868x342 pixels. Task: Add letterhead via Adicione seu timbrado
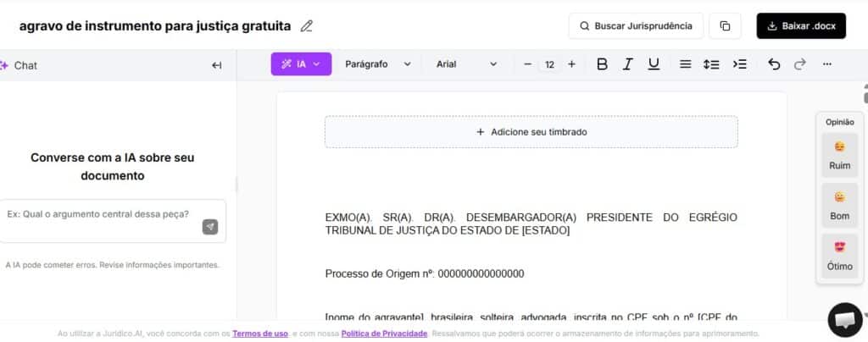pyautogui.click(x=531, y=132)
